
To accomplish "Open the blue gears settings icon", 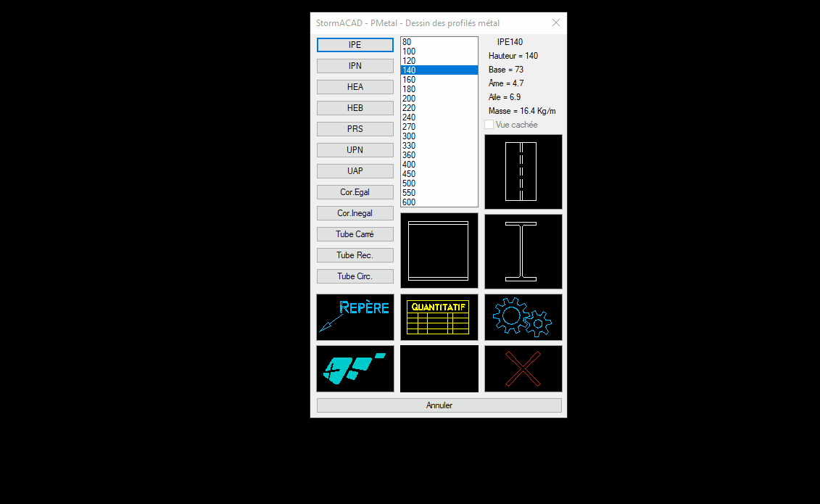I will 523,317.
